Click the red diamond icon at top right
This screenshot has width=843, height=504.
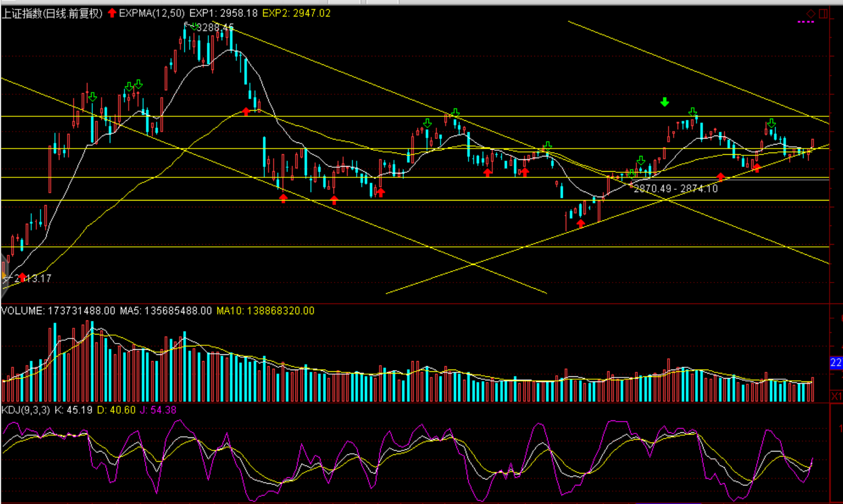click(810, 14)
